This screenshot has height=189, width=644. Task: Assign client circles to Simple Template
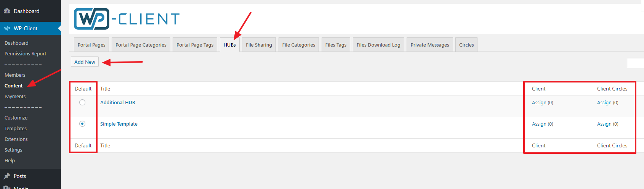tap(604, 124)
